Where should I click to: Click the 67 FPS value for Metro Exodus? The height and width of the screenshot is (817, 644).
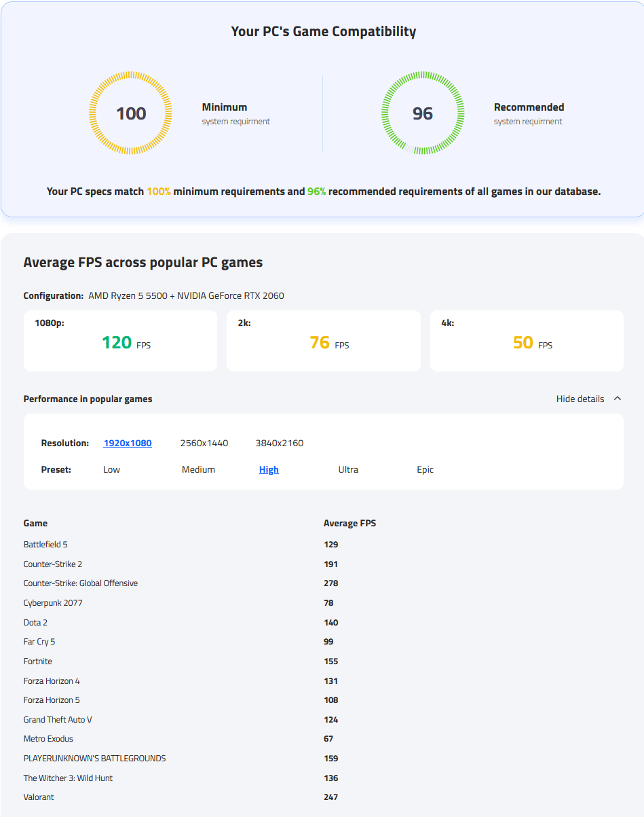tap(328, 739)
